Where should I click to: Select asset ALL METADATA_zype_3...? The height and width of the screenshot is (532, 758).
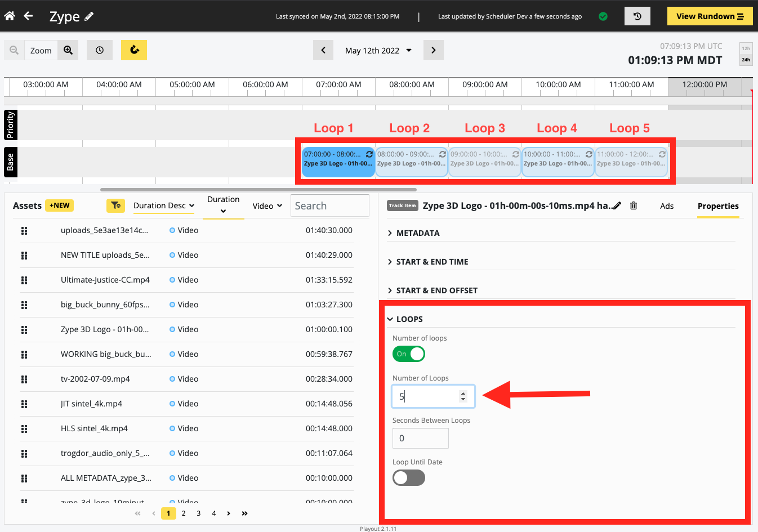[186, 478]
